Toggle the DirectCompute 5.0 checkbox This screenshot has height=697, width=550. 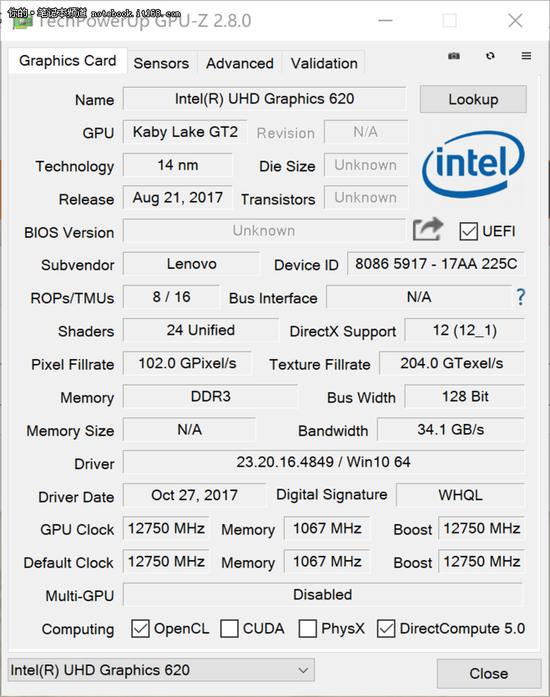click(385, 629)
